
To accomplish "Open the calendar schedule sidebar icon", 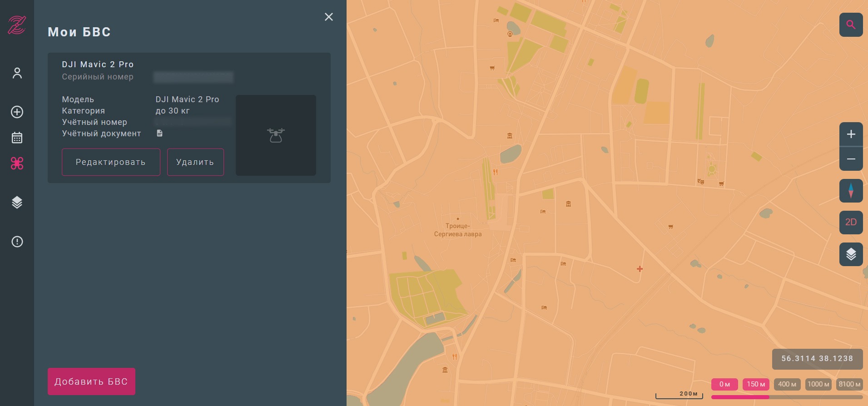I will click(x=17, y=138).
